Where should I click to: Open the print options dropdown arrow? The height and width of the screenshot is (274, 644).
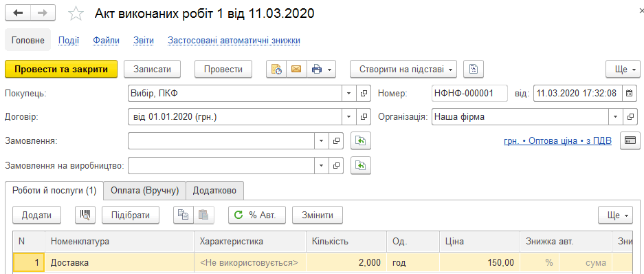(329, 70)
